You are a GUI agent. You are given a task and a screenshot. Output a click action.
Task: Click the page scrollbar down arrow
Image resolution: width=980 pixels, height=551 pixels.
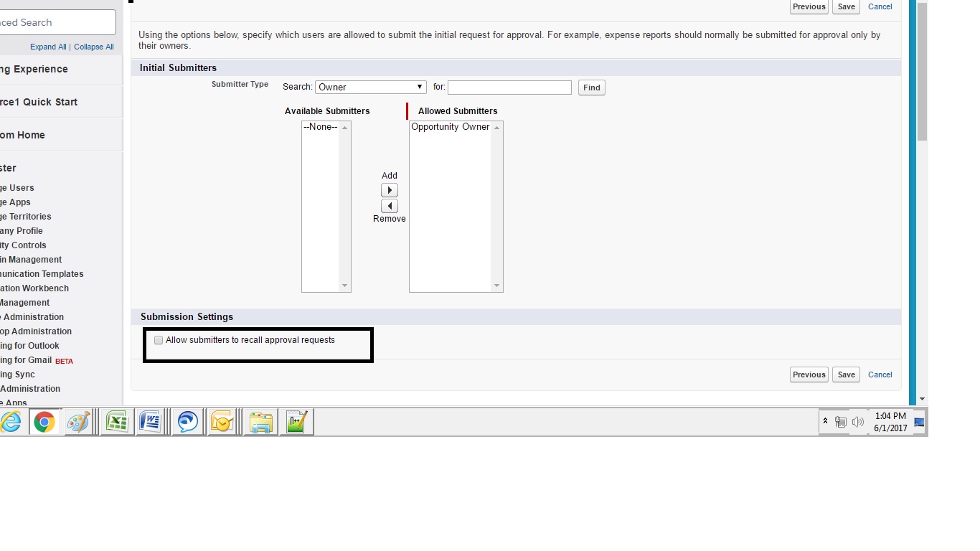tap(923, 399)
